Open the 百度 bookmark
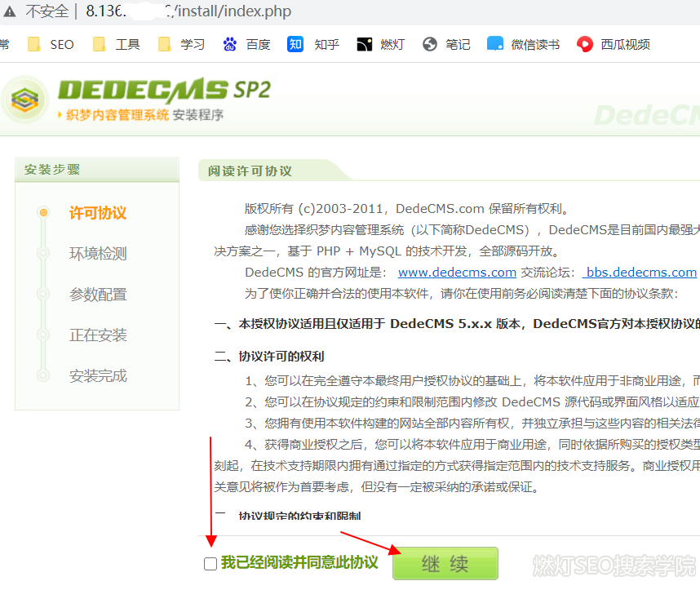The width and height of the screenshot is (700, 590). 247,44
